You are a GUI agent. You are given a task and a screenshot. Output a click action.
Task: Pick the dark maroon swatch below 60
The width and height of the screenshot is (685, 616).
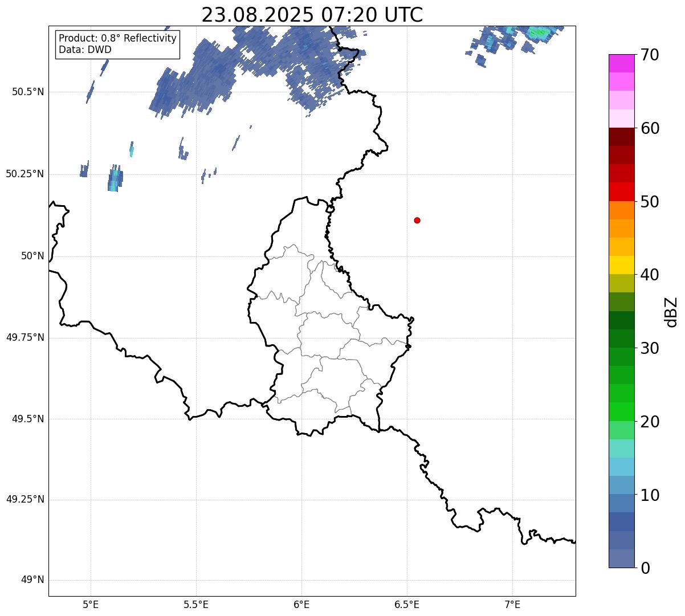point(621,137)
